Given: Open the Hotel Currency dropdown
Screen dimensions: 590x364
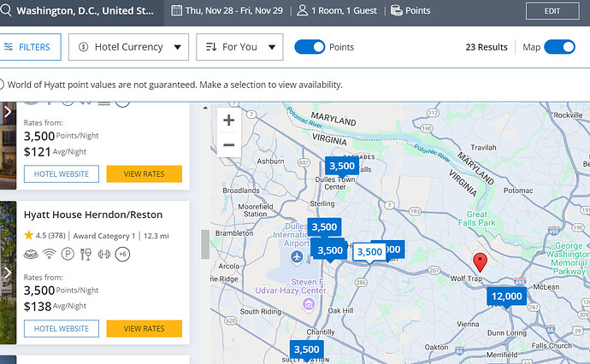Looking at the screenshot, I should pyautogui.click(x=128, y=47).
